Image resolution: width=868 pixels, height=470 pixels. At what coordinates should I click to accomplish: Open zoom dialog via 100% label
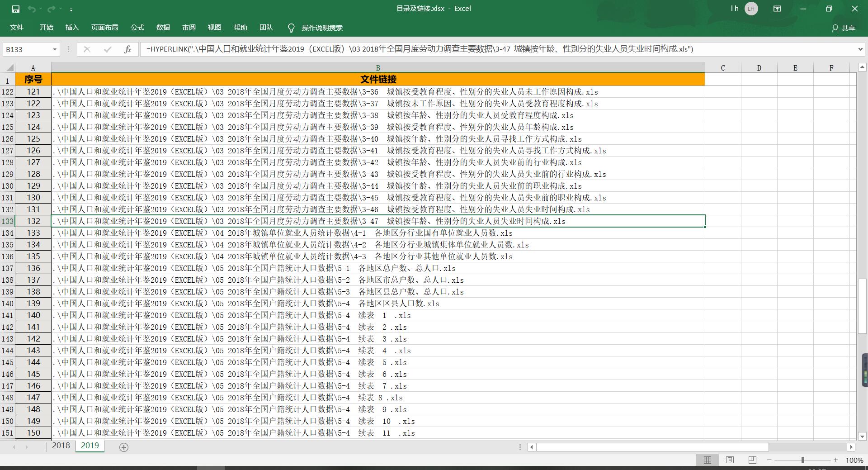854,460
